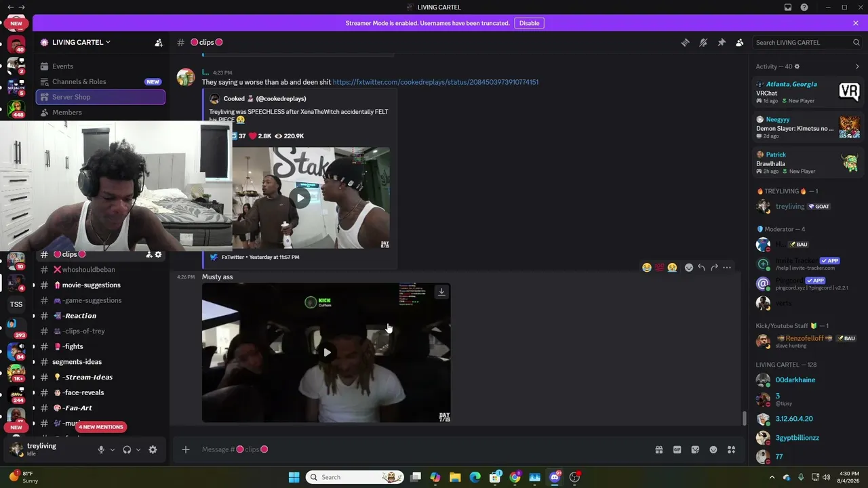Dismiss the Streamer Mode banner
This screenshot has height=488, width=868.
click(856, 23)
